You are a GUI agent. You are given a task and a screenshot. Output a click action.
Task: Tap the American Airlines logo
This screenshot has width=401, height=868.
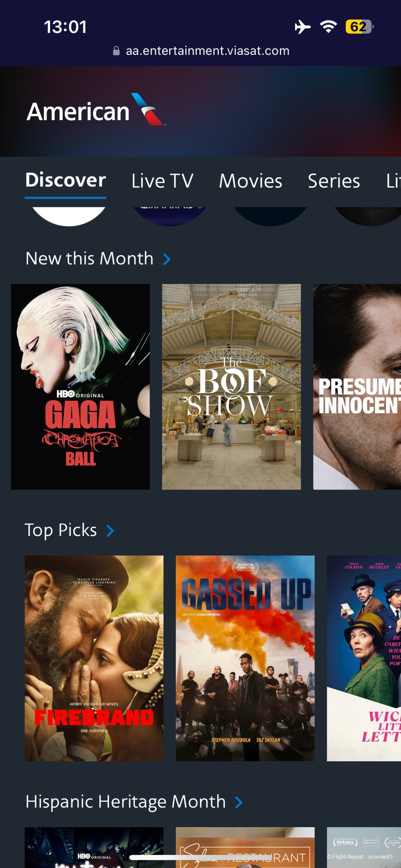point(96,110)
